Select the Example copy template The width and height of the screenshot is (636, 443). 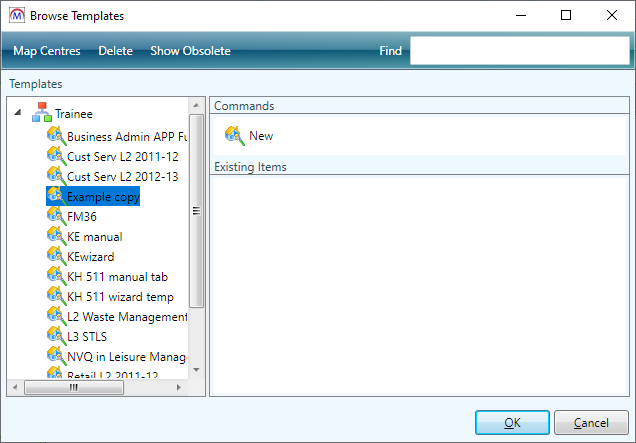click(103, 197)
